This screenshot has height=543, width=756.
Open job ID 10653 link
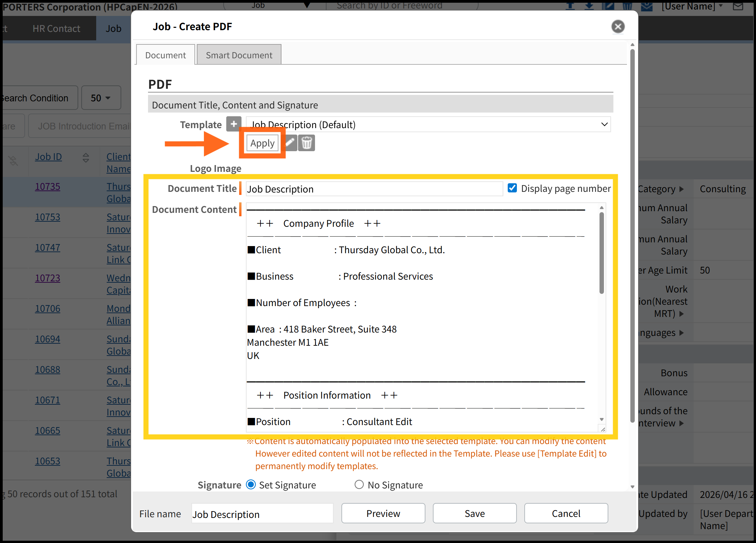click(48, 461)
